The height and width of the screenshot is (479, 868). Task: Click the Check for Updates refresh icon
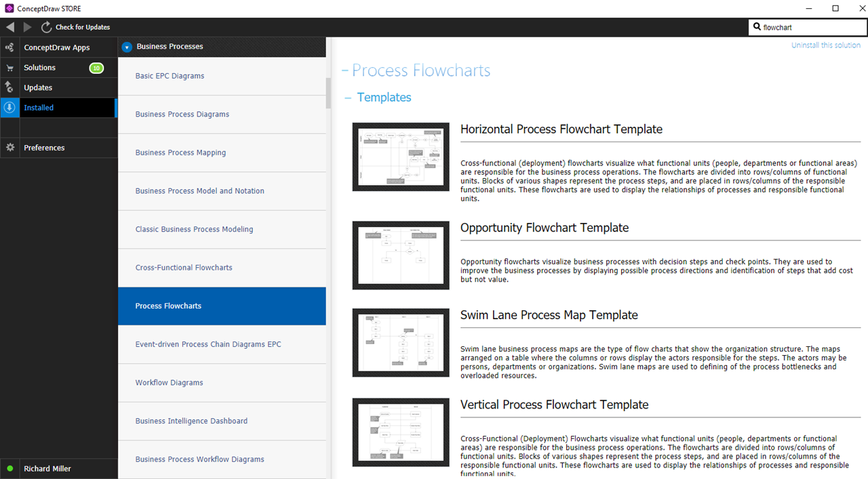(x=46, y=27)
